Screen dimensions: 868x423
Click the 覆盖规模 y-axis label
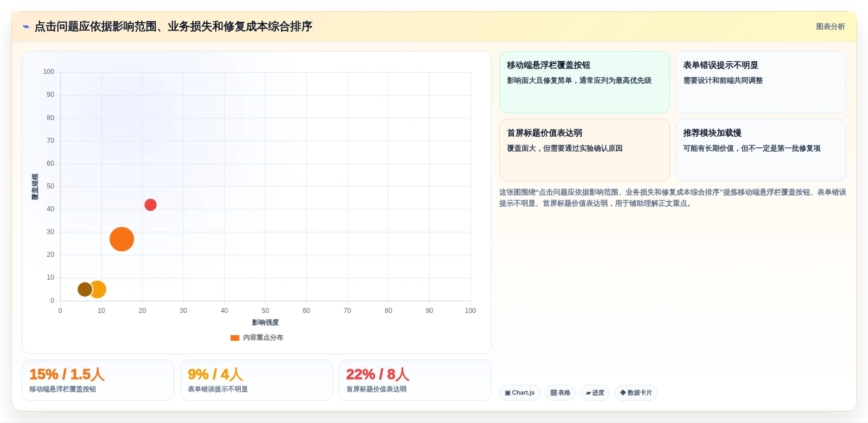click(35, 187)
